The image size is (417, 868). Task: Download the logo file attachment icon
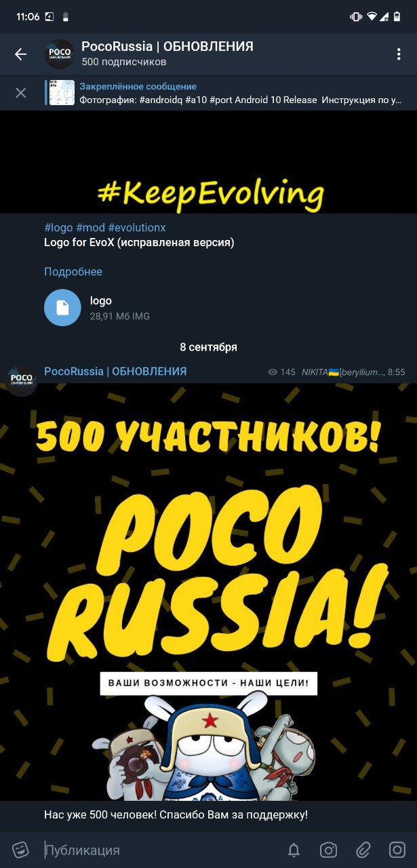coord(62,308)
